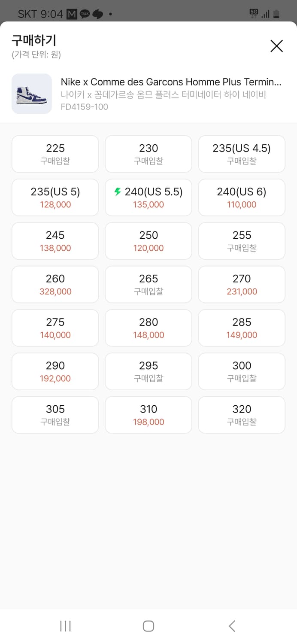Tap the Nike Terminator sneaker thumbnail

(x=32, y=94)
